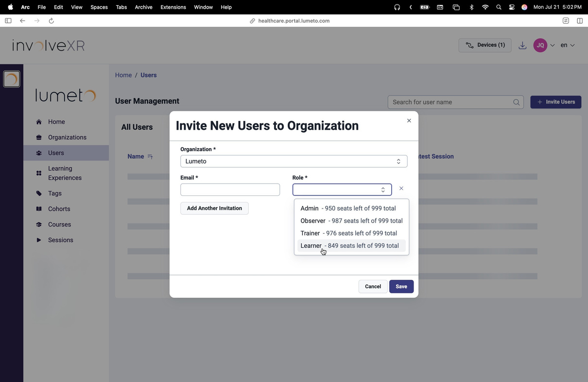The height and width of the screenshot is (382, 588).
Task: Click the Search for user name field
Action: tap(455, 102)
